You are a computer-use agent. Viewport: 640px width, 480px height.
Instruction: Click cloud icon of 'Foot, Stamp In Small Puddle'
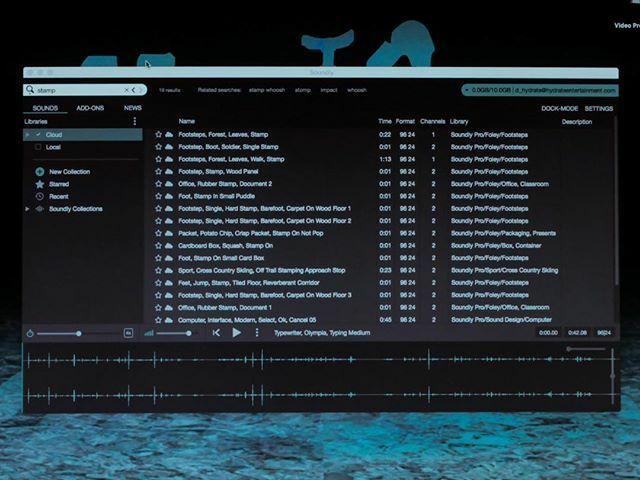tap(169, 196)
